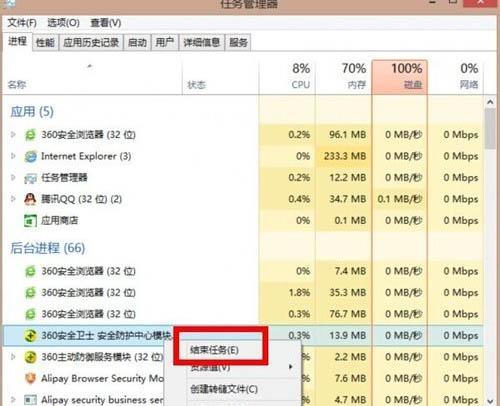Click the 360安全浏览器 icon under 应用
Image resolution: width=500 pixels, height=406 pixels.
[x=30, y=135]
